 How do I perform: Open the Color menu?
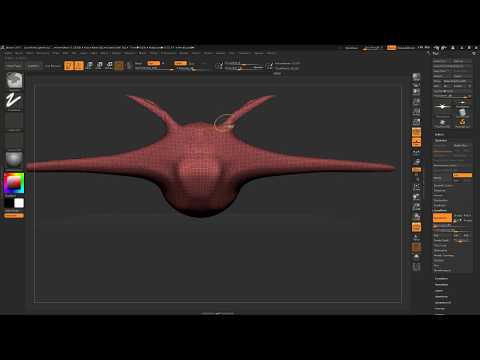coord(30,53)
